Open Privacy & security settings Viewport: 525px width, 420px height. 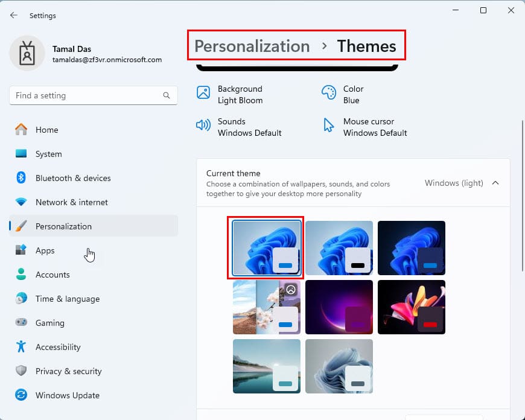(94, 371)
